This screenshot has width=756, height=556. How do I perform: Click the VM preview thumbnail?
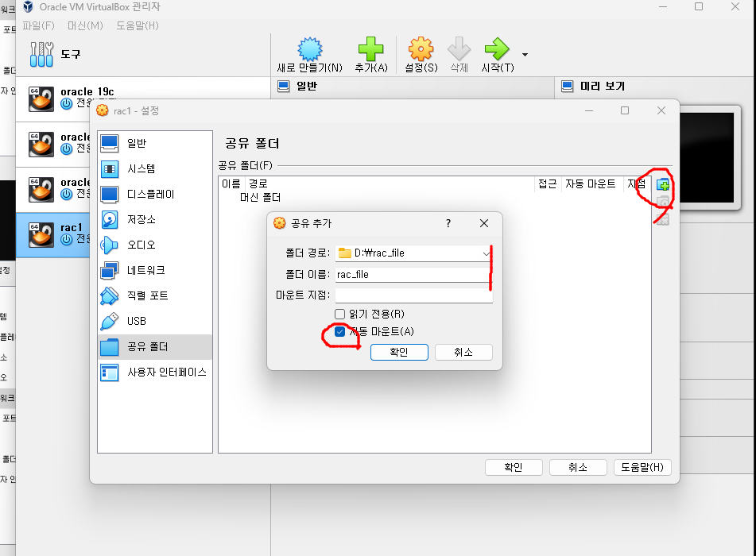click(707, 157)
